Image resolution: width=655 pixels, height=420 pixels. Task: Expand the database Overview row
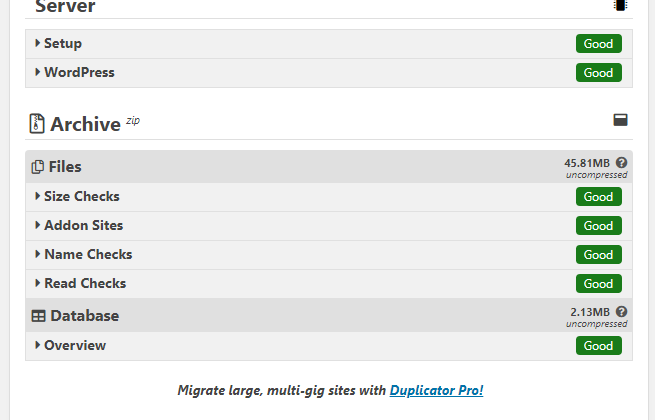click(329, 346)
